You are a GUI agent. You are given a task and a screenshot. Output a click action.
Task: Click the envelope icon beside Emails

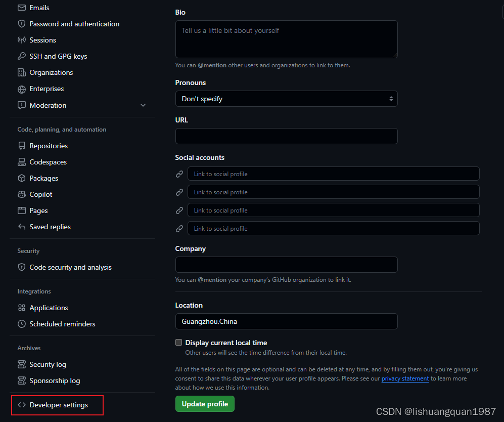[x=22, y=8]
